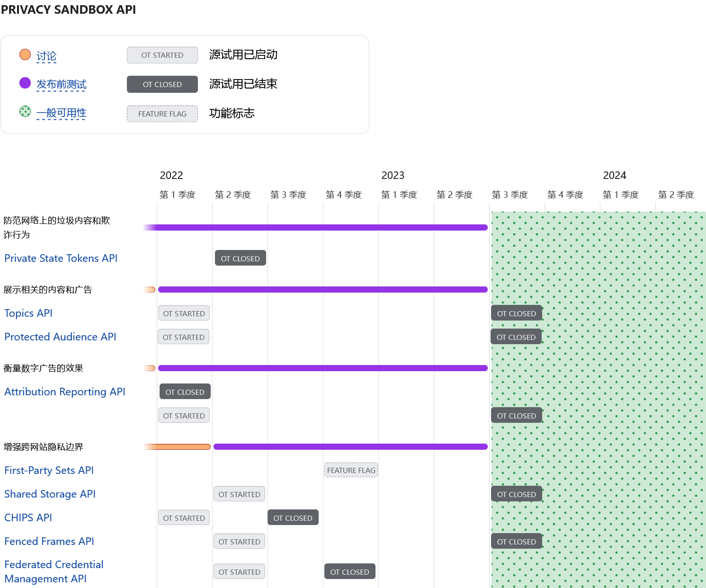Open the 讨论 legend link
Image resolution: width=706 pixels, height=588 pixels.
click(x=46, y=56)
